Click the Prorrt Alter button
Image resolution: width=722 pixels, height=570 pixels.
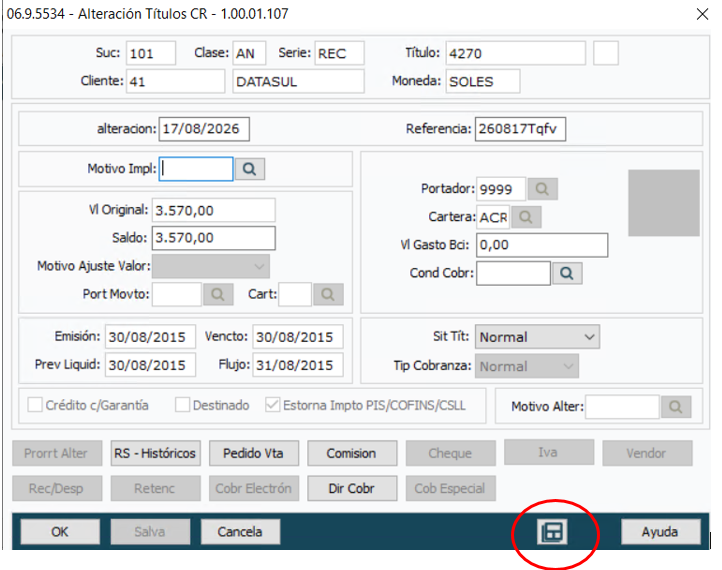(x=57, y=453)
